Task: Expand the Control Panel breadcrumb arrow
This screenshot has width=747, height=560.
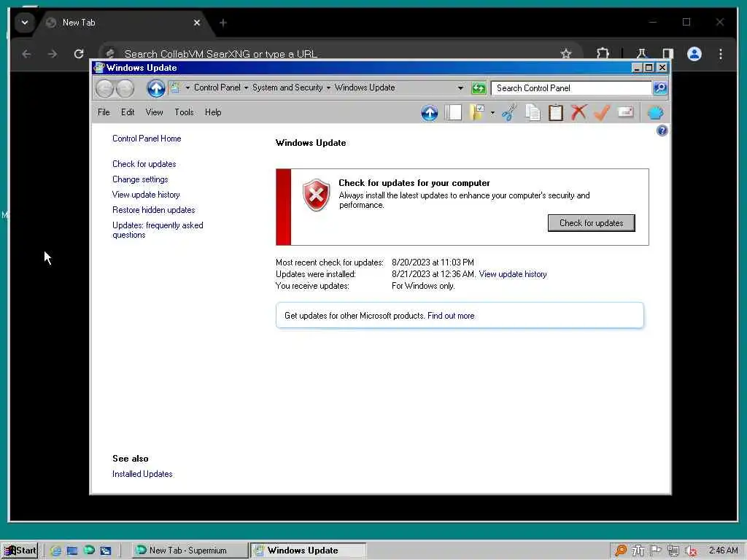Action: point(247,87)
